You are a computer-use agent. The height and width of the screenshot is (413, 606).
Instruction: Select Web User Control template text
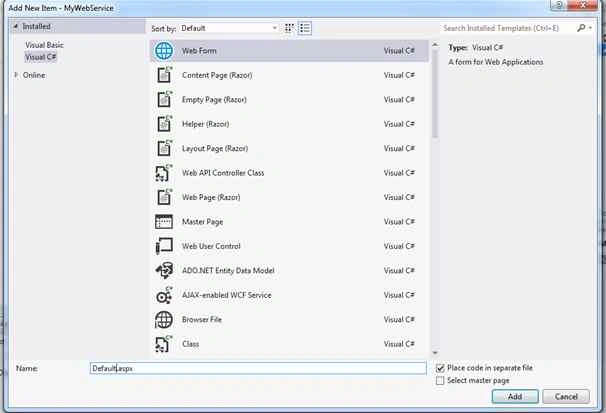tap(211, 246)
